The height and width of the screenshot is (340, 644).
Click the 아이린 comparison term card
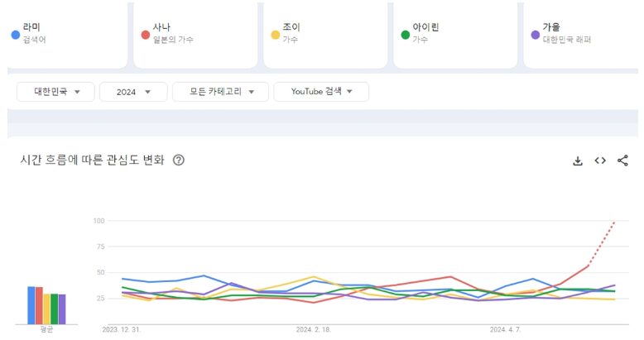pyautogui.click(x=455, y=33)
